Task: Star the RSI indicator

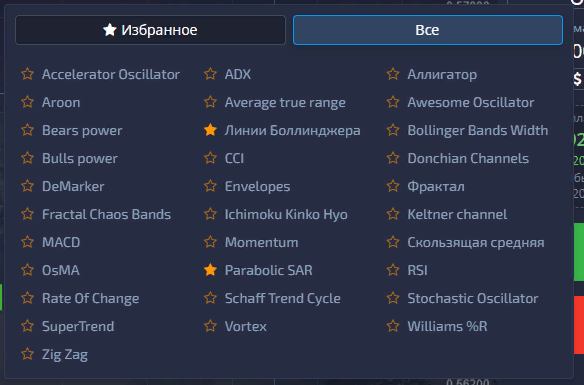Action: click(x=393, y=270)
